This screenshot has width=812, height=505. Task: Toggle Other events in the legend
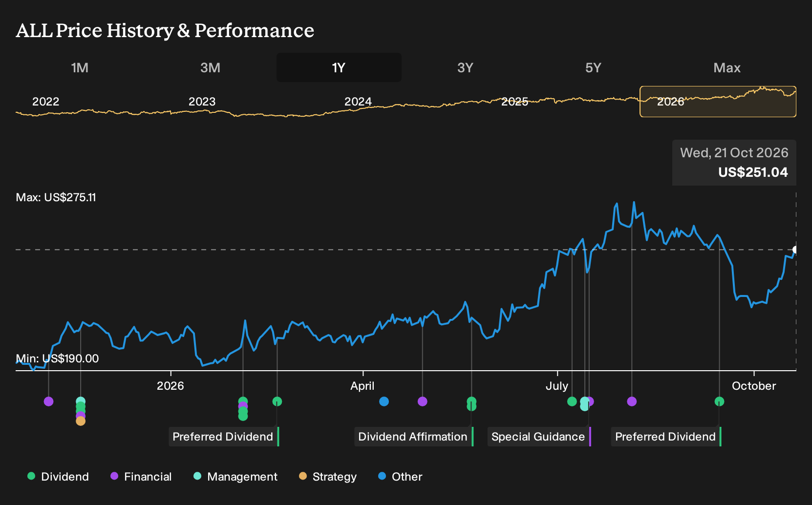point(400,477)
